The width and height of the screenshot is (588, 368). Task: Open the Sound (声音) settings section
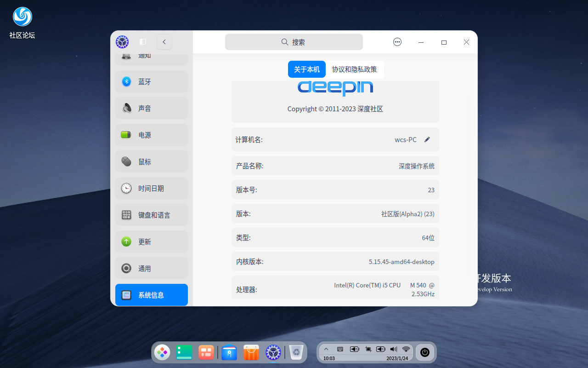click(x=152, y=108)
